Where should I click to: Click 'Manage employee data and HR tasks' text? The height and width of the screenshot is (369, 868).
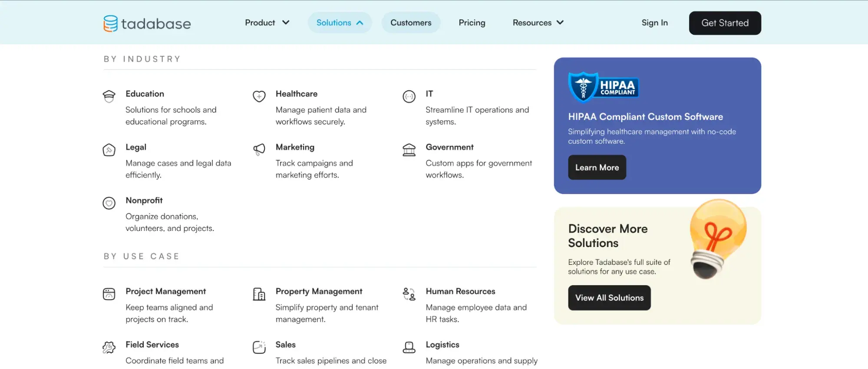(476, 313)
